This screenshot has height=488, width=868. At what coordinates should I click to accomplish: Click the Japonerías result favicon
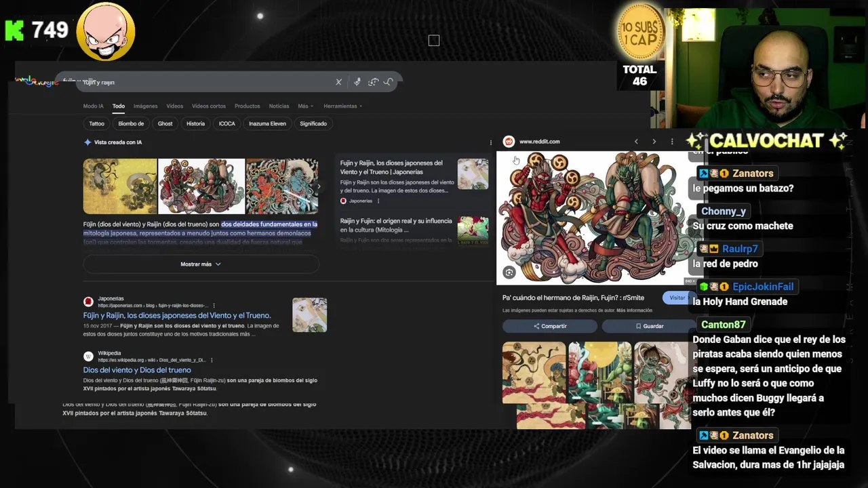coord(88,302)
